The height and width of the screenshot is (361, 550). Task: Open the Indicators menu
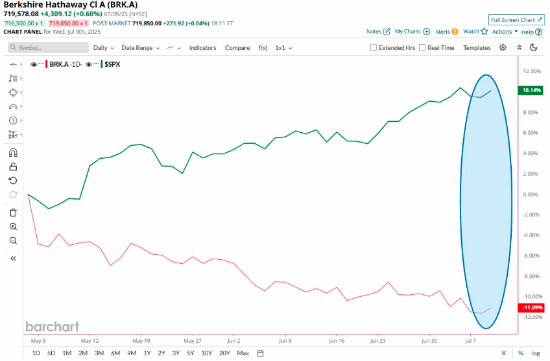[x=203, y=48]
